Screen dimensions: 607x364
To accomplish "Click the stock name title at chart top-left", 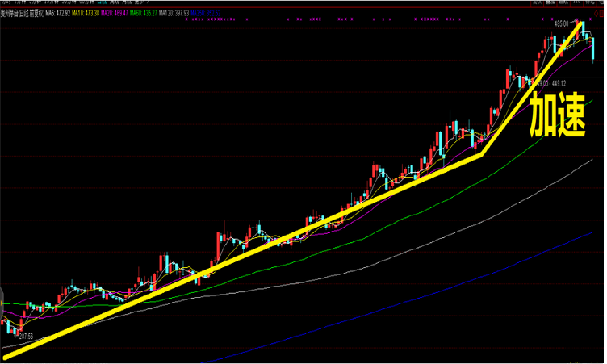I will (x=22, y=13).
